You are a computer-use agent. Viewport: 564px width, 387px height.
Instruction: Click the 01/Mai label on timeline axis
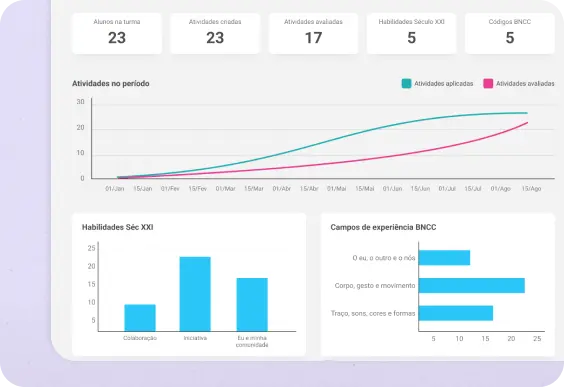[336, 188]
